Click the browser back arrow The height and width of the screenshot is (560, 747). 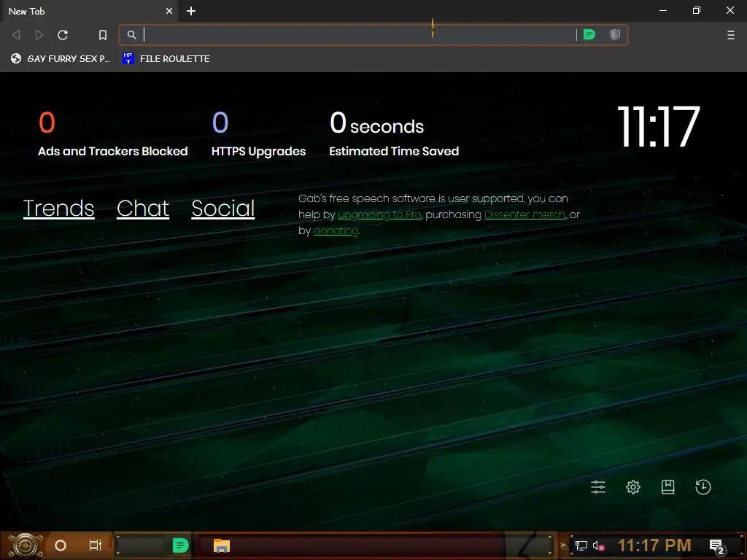(16, 35)
